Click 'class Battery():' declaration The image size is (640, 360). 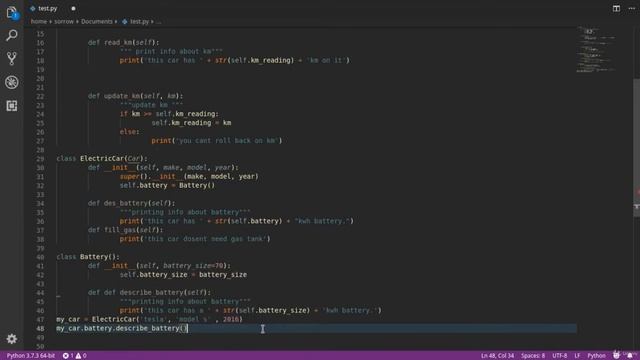[x=88, y=257]
